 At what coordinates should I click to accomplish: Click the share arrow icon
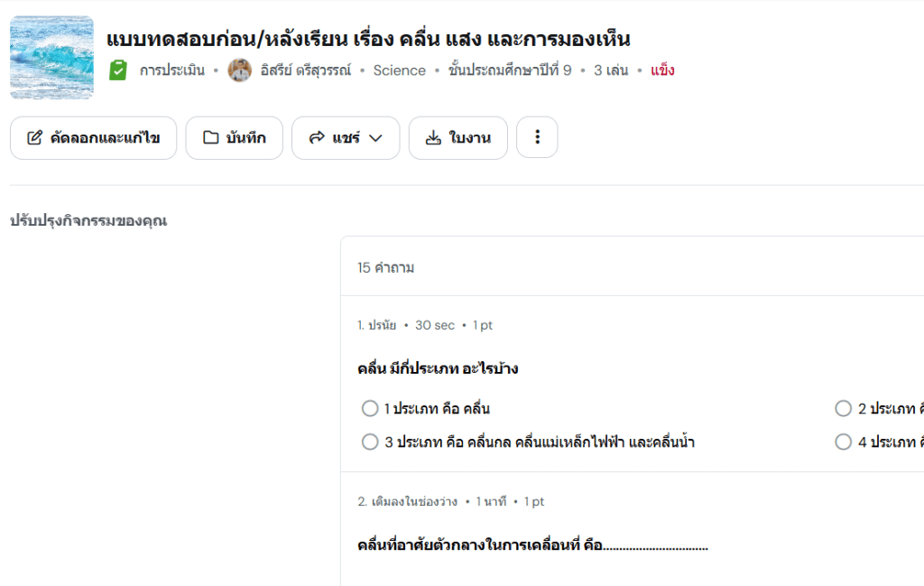pos(317,137)
